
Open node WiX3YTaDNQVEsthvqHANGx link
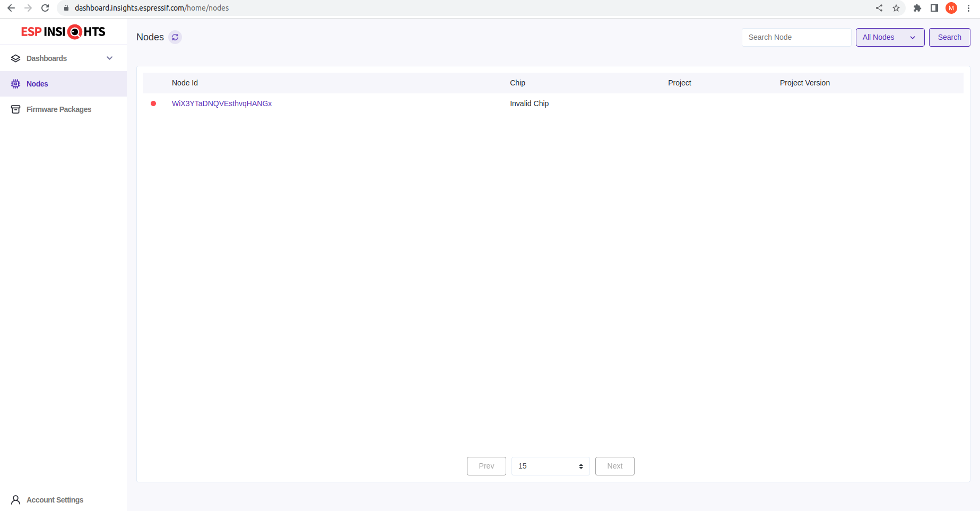pyautogui.click(x=222, y=103)
